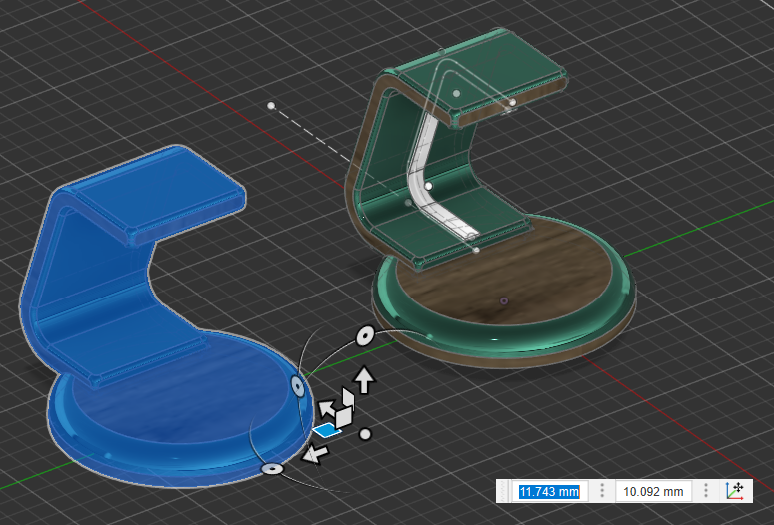Screen dimensions: 774x525
Task: Click the white free-move dot on the manipulator
Action: coord(366,434)
